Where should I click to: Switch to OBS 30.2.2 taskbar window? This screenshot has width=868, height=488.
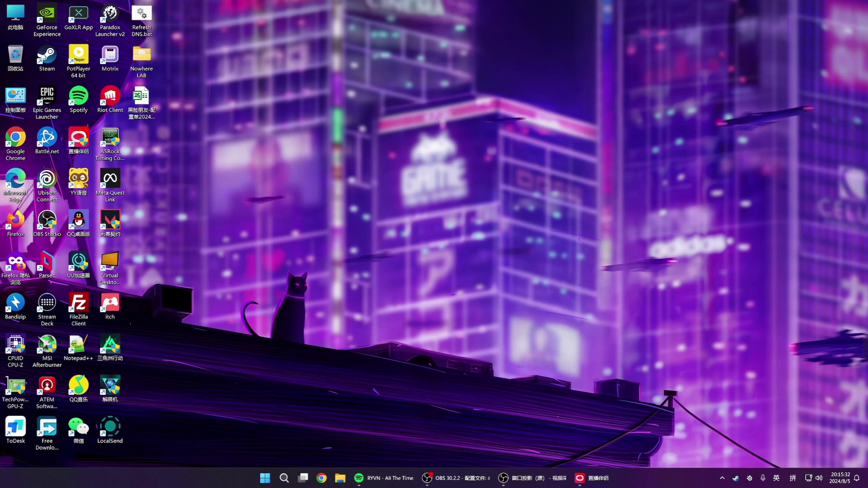tap(456, 478)
